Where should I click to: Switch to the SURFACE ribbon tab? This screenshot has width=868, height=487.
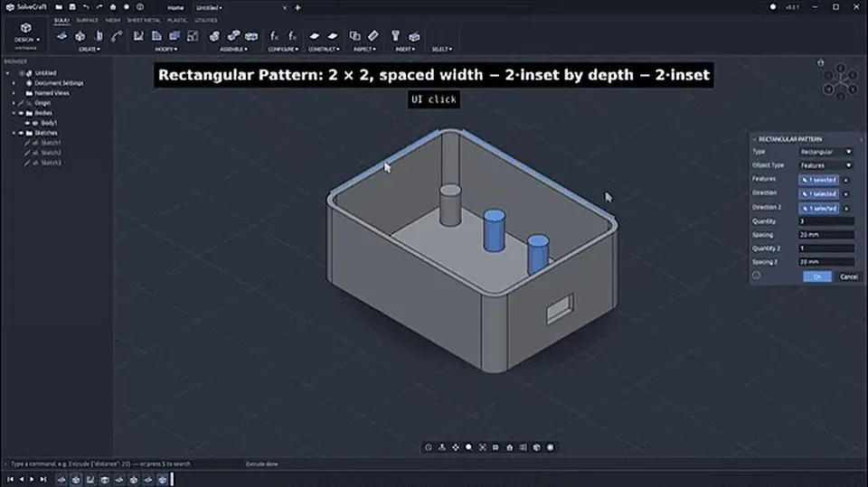pyautogui.click(x=87, y=21)
